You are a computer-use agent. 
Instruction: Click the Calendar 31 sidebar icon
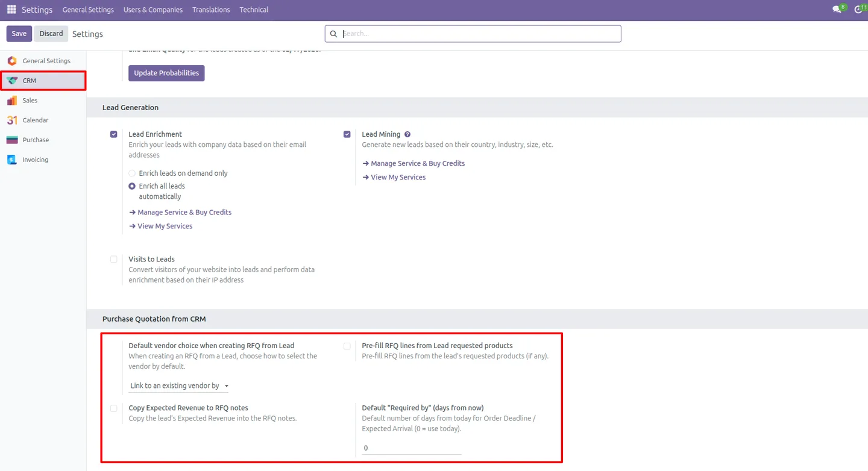12,120
